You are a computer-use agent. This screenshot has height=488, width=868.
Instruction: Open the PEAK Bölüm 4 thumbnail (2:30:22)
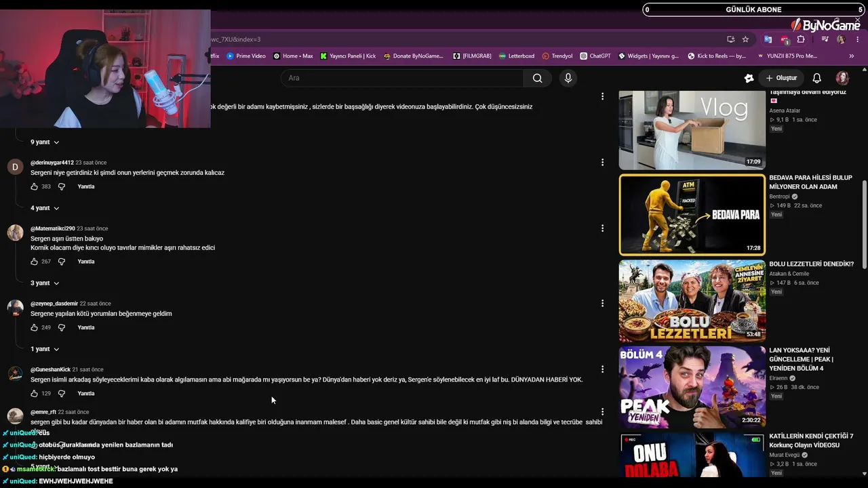(692, 387)
